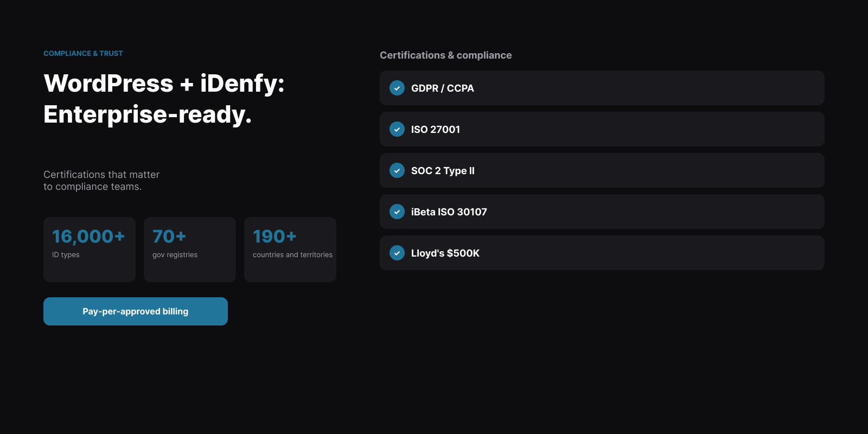Screen dimensions: 868x434
Task: Select the 'GDPR / CCPA' certification text
Action: [443, 88]
